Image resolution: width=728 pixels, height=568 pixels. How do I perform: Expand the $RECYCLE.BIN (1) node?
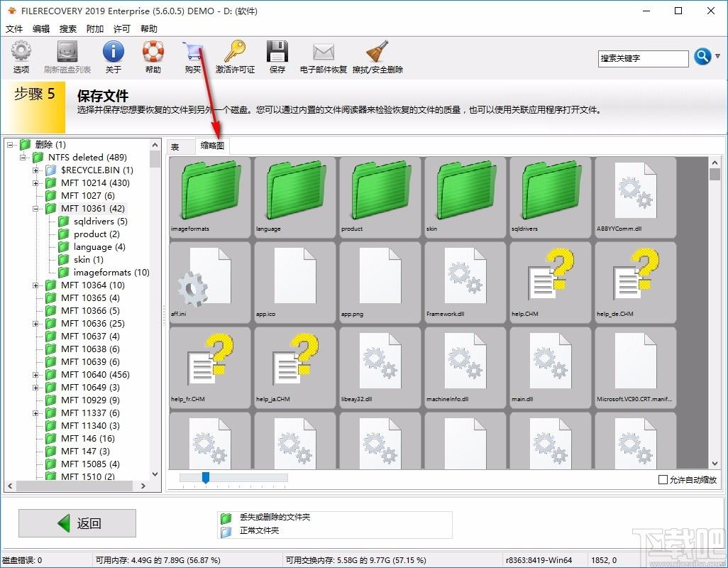[35, 170]
